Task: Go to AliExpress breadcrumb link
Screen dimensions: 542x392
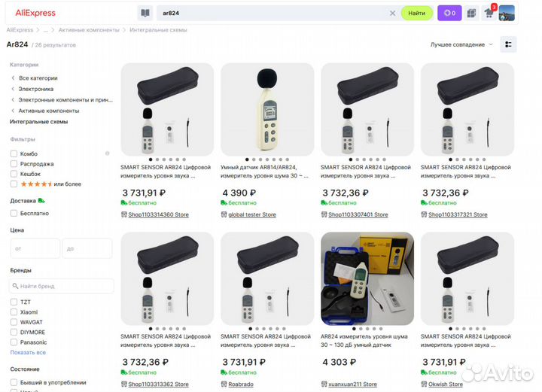Action: [20, 30]
